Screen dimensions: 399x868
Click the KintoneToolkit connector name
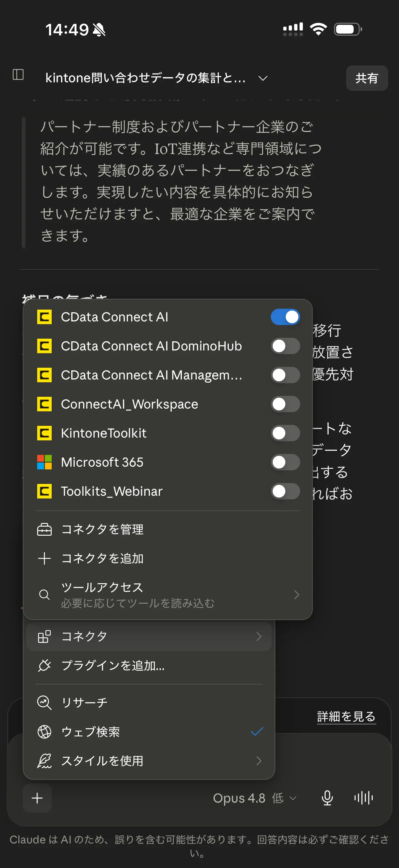pyautogui.click(x=104, y=433)
